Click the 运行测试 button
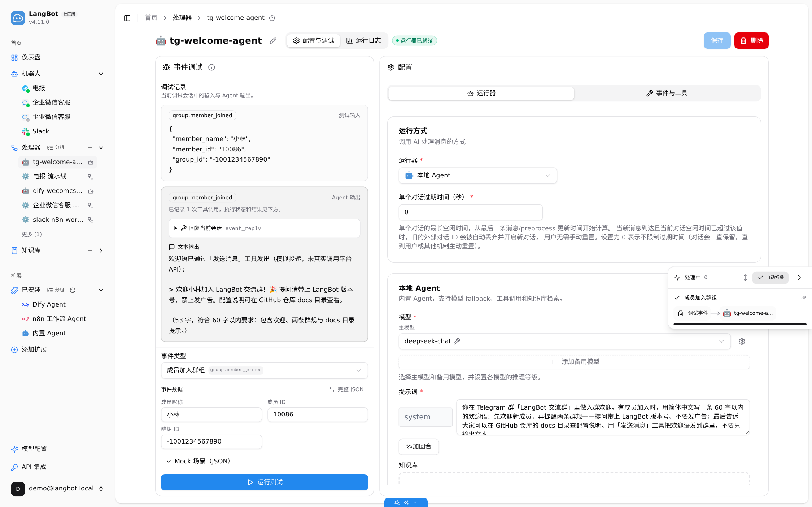Viewport: 812px width, 507px height. [264, 482]
